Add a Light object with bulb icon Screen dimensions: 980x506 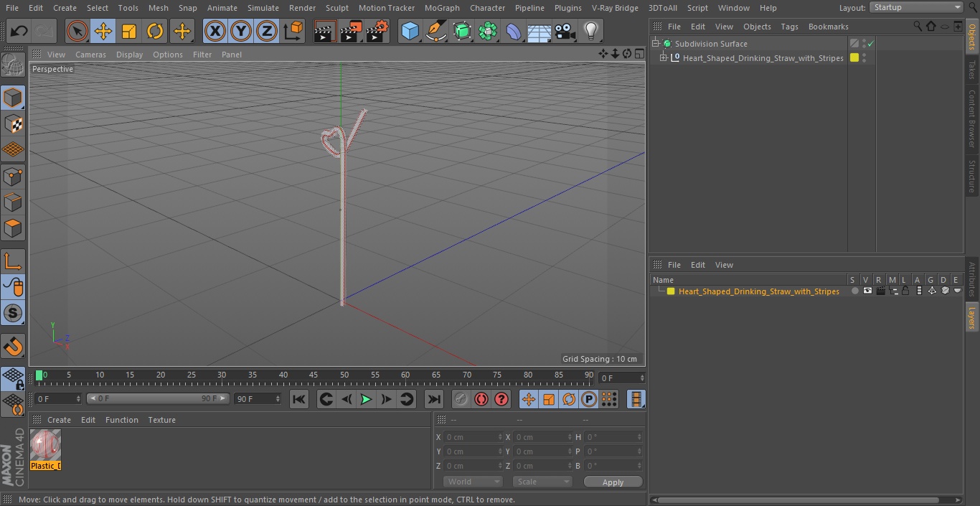point(591,32)
